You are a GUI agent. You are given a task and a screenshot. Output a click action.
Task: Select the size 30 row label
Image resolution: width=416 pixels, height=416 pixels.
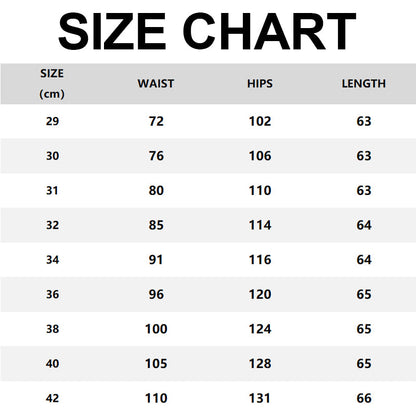tap(52, 156)
